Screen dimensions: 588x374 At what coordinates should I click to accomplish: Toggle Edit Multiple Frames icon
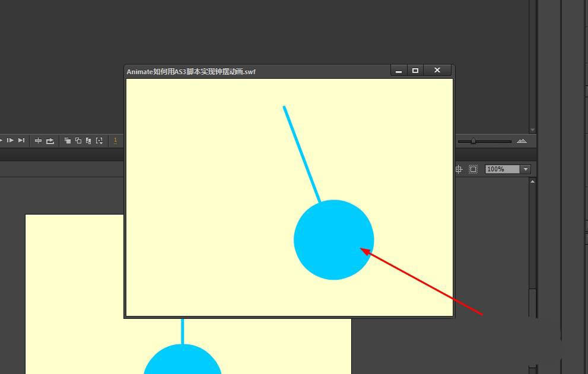pos(88,140)
